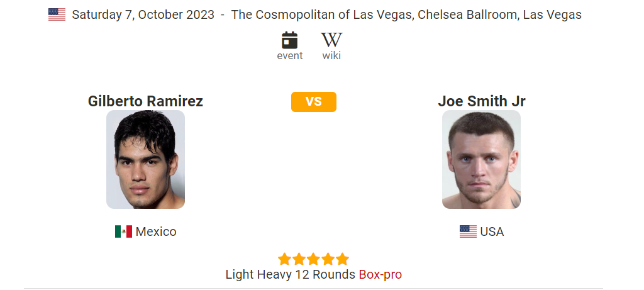Image resolution: width=644 pixels, height=290 pixels.
Task: Open the Box-pro link
Action: point(380,274)
